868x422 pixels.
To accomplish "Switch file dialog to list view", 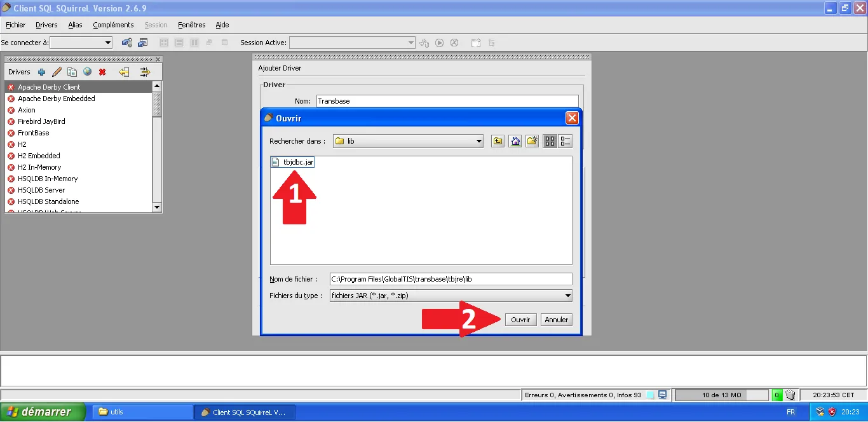I will [550, 141].
